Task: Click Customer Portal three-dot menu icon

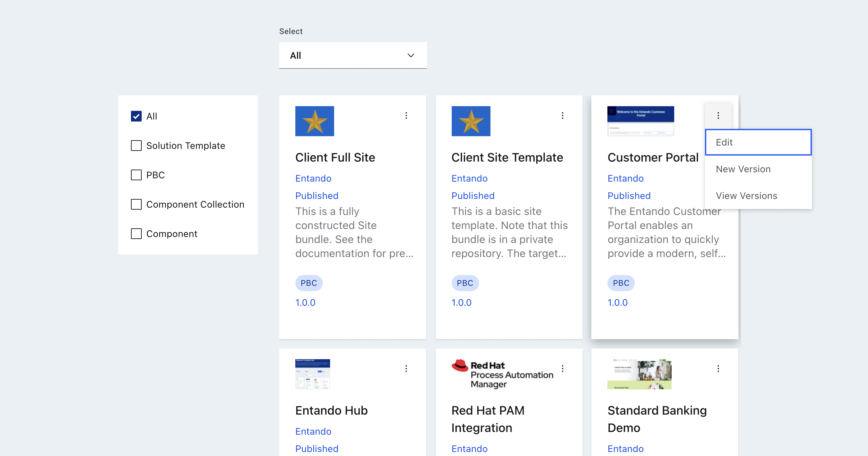Action: [x=718, y=116]
